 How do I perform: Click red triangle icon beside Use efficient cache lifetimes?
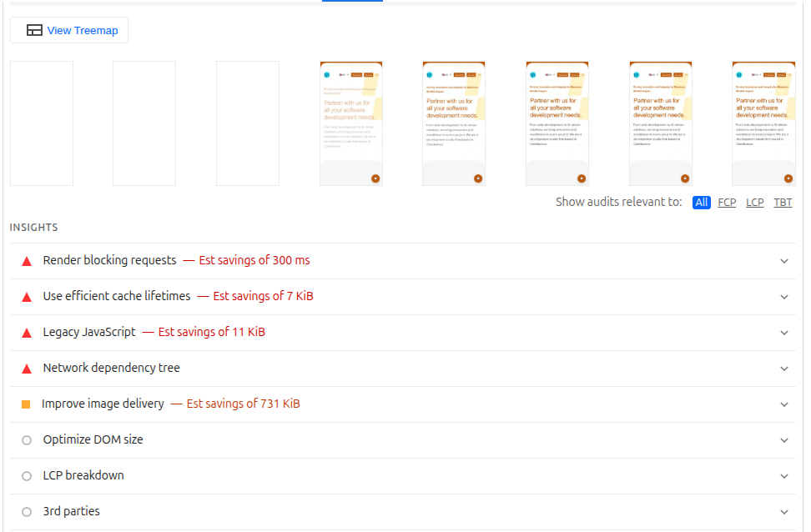(x=26, y=297)
